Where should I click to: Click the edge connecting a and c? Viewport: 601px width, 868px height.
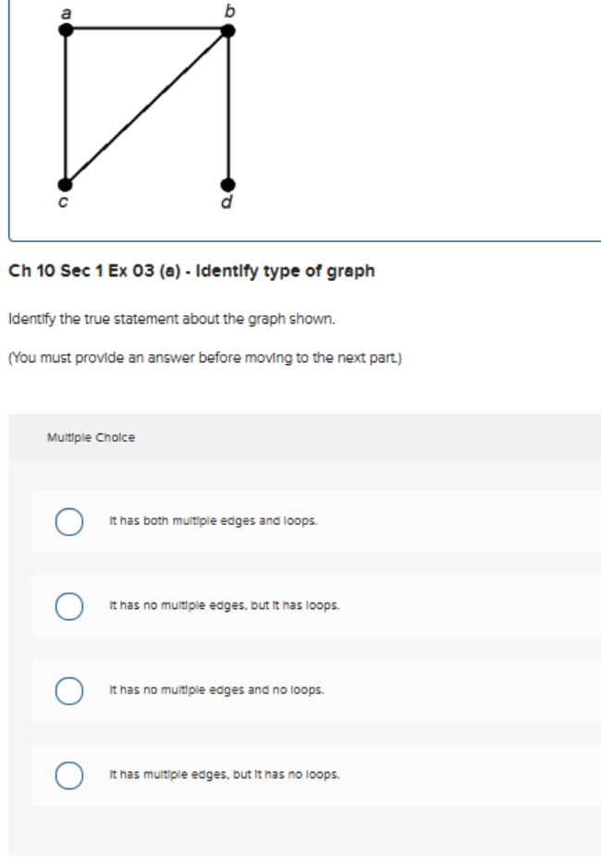pos(65,106)
